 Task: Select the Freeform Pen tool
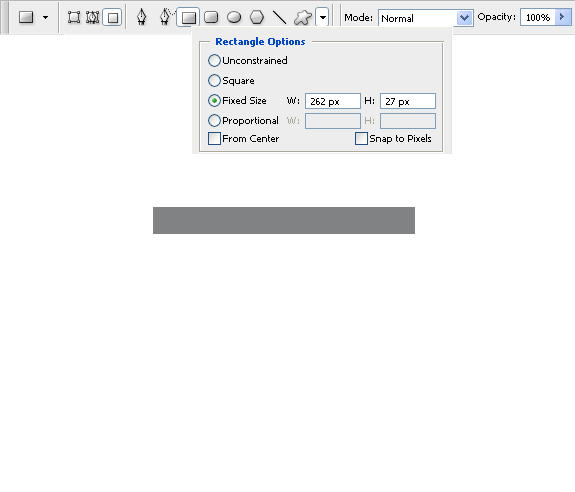[166, 17]
